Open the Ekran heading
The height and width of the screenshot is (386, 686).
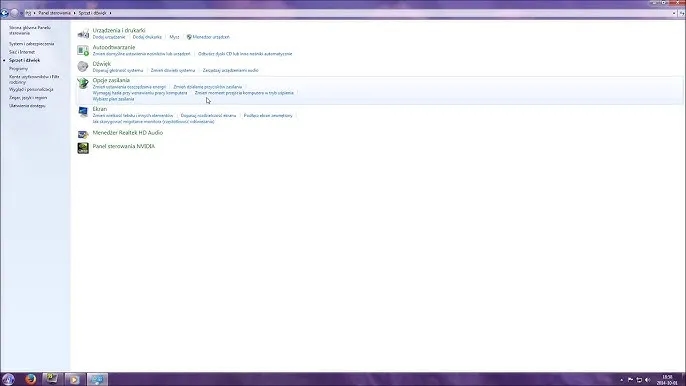(x=100, y=109)
